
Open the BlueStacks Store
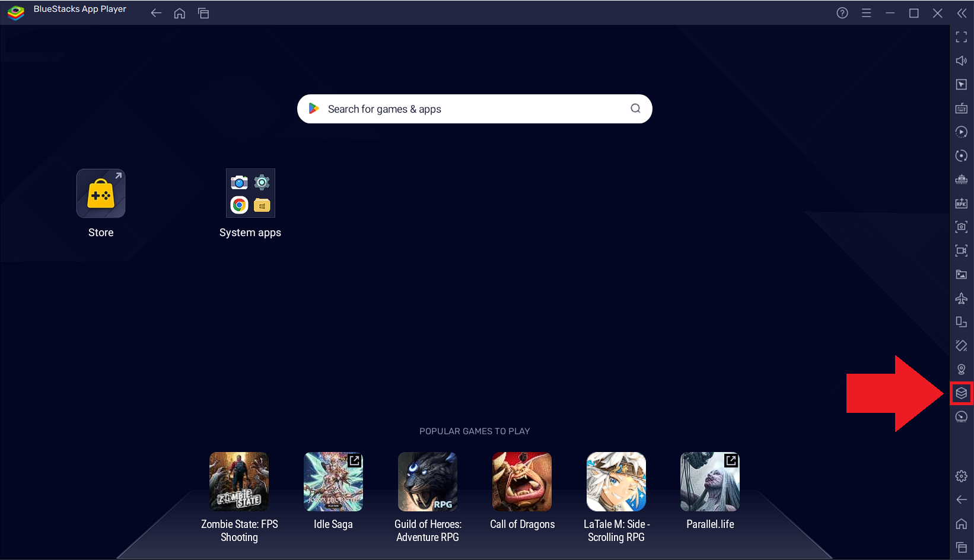(100, 193)
